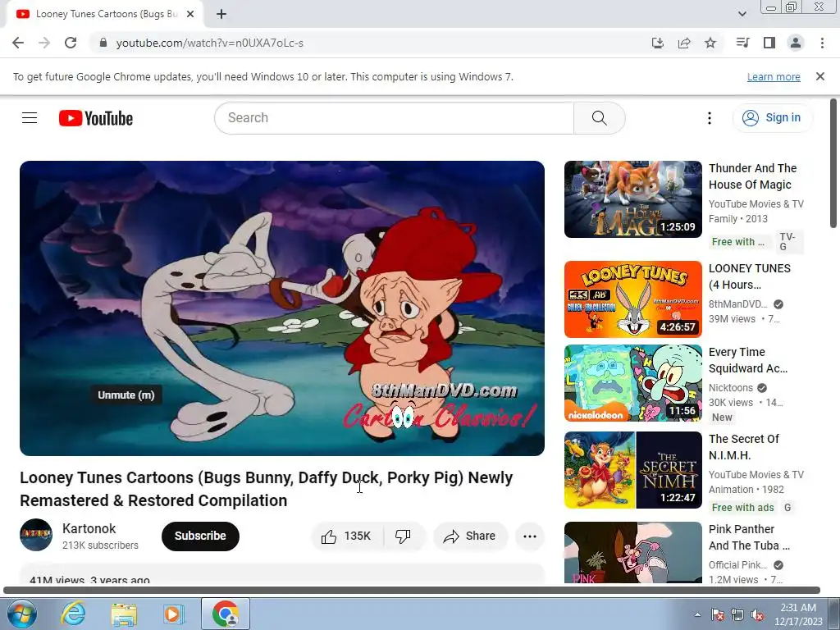Click the search magnifier button
The height and width of the screenshot is (630, 840).
tap(600, 118)
